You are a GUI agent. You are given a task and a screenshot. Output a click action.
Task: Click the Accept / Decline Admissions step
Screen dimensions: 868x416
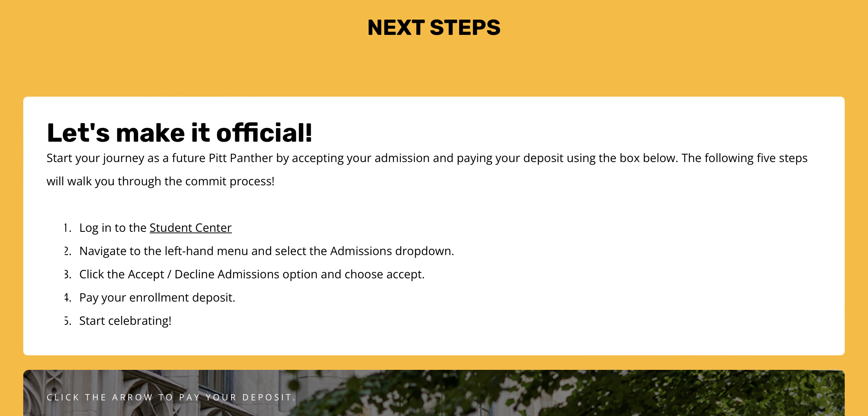click(252, 274)
